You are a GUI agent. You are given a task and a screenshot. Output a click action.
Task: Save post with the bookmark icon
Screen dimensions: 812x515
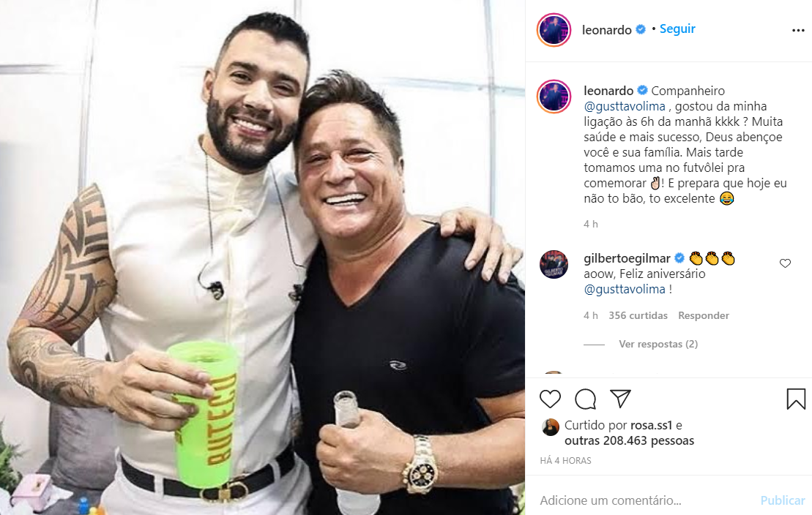click(x=796, y=399)
